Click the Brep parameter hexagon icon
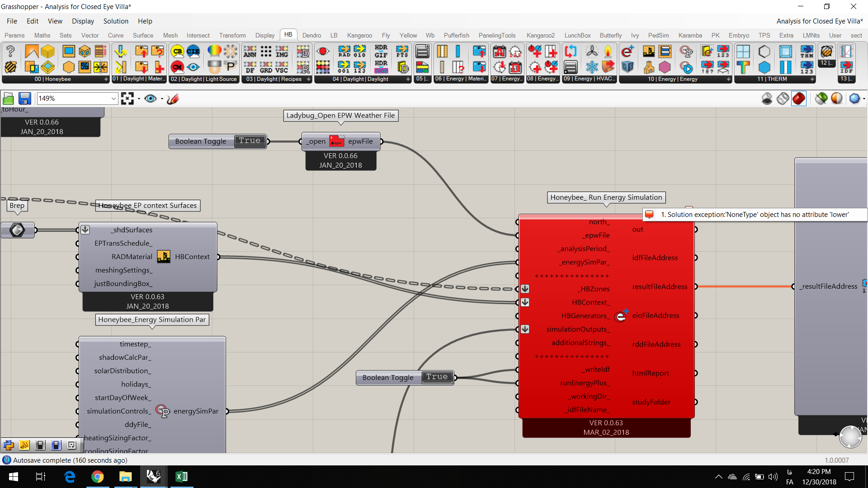 (x=17, y=230)
